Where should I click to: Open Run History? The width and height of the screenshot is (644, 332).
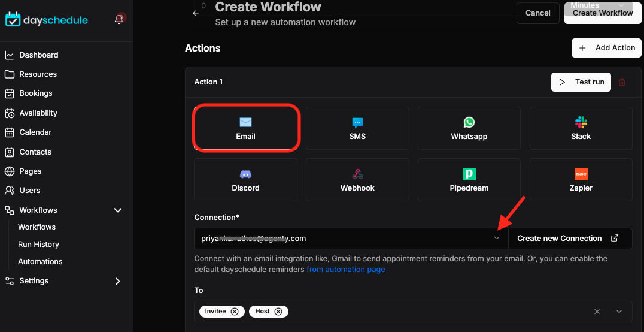pyautogui.click(x=38, y=245)
